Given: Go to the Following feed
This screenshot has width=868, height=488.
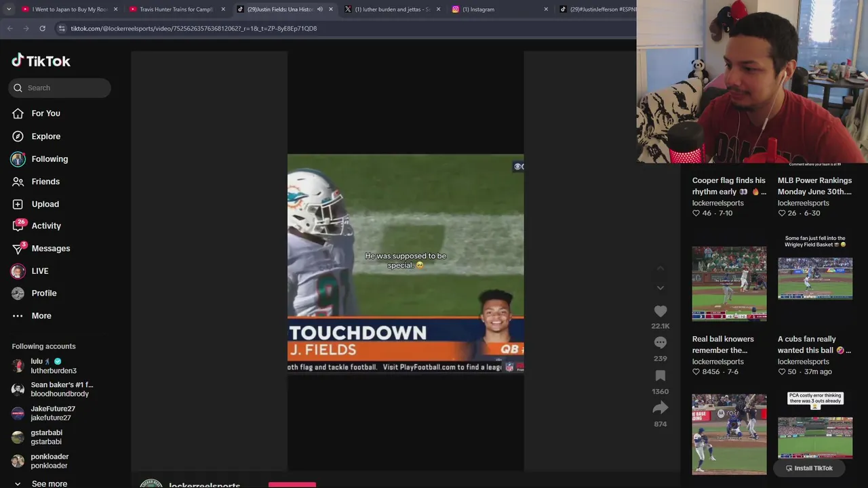Looking at the screenshot, I should (50, 159).
